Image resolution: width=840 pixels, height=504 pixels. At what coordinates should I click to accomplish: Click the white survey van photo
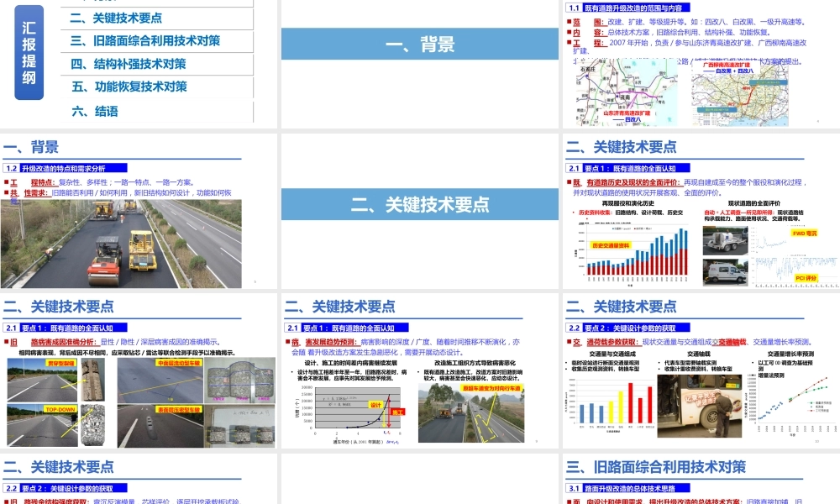pyautogui.click(x=725, y=273)
